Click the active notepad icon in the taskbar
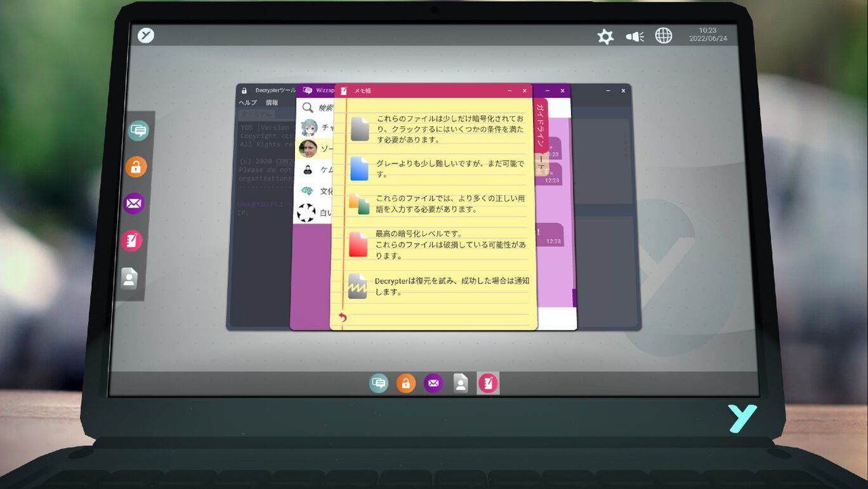Image resolution: width=868 pixels, height=489 pixels. coord(488,383)
